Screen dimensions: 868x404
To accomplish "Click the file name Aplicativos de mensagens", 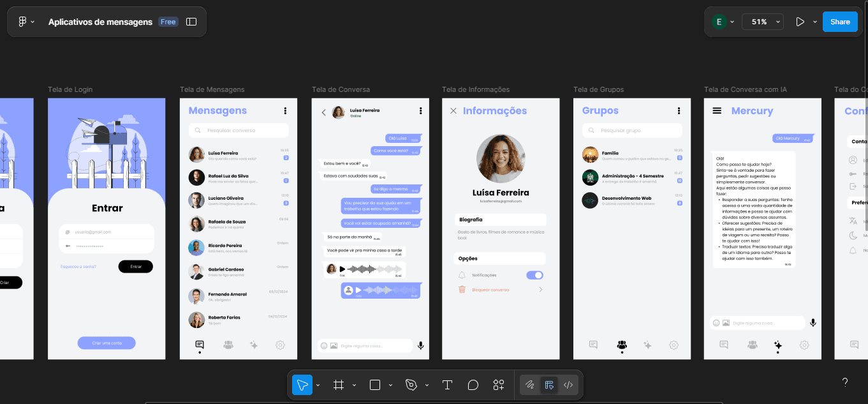I will point(100,22).
